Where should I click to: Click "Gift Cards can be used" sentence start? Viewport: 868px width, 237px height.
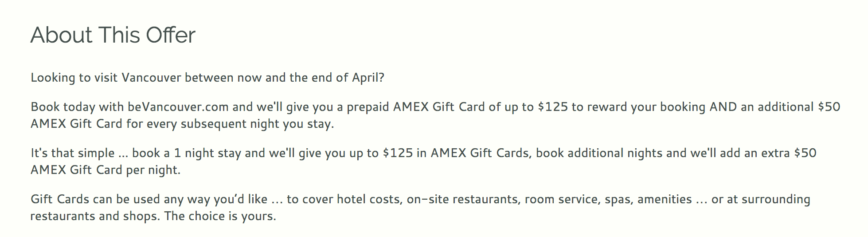(x=95, y=199)
